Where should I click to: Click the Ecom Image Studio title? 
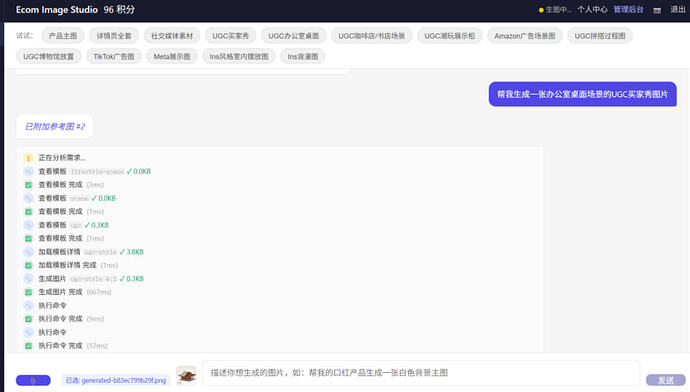(57, 10)
